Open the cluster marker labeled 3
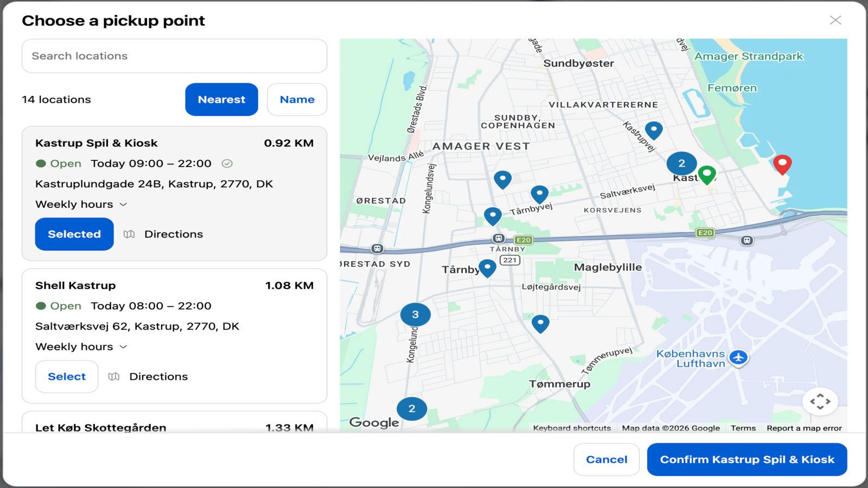 [416, 314]
